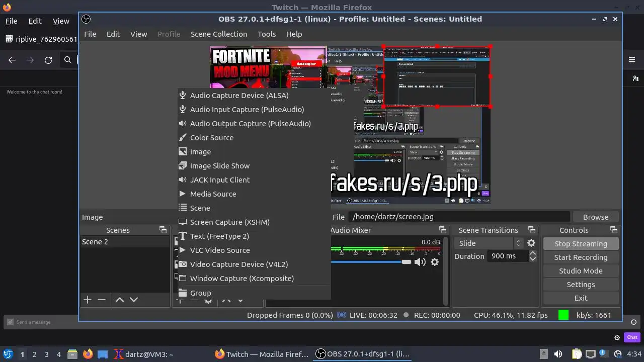The width and height of the screenshot is (644, 362).
Task: Add Audio Output Capture (PulseAudio) source
Action: pyautogui.click(x=254, y=124)
